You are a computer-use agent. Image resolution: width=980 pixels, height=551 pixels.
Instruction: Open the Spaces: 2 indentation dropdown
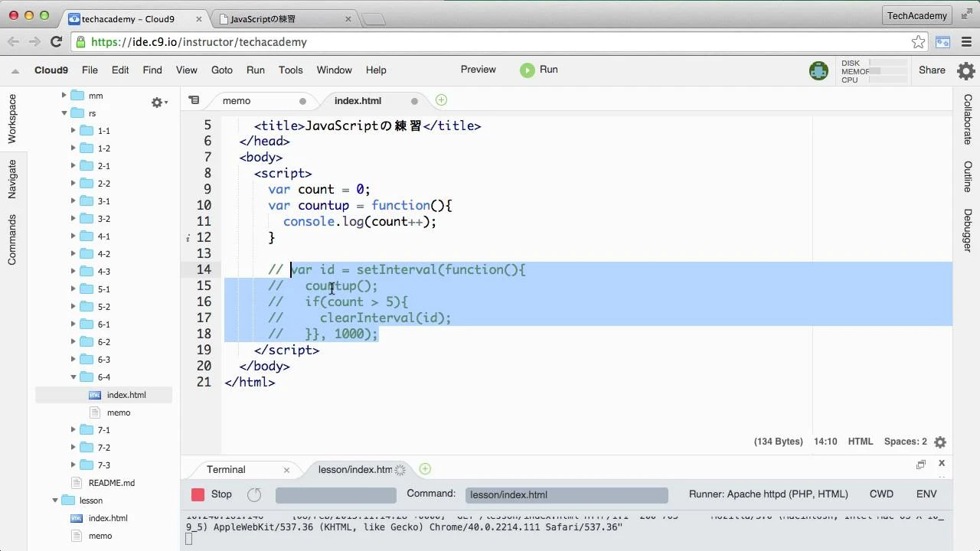pyautogui.click(x=905, y=442)
